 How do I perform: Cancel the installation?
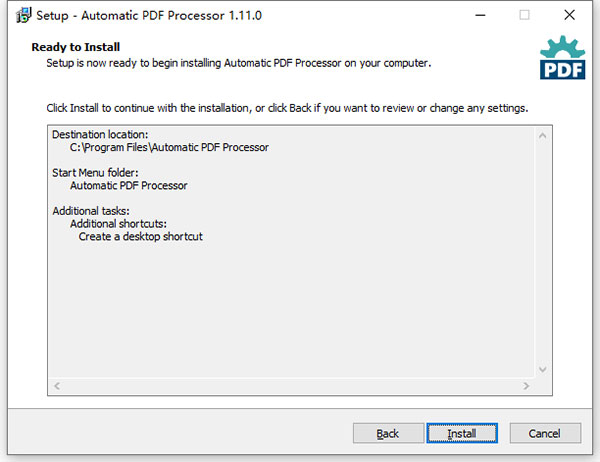[x=545, y=433]
